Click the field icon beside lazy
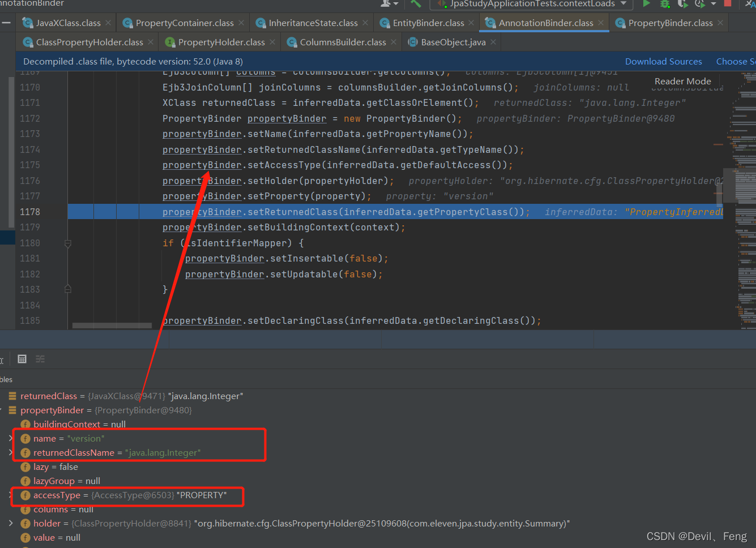 point(25,467)
